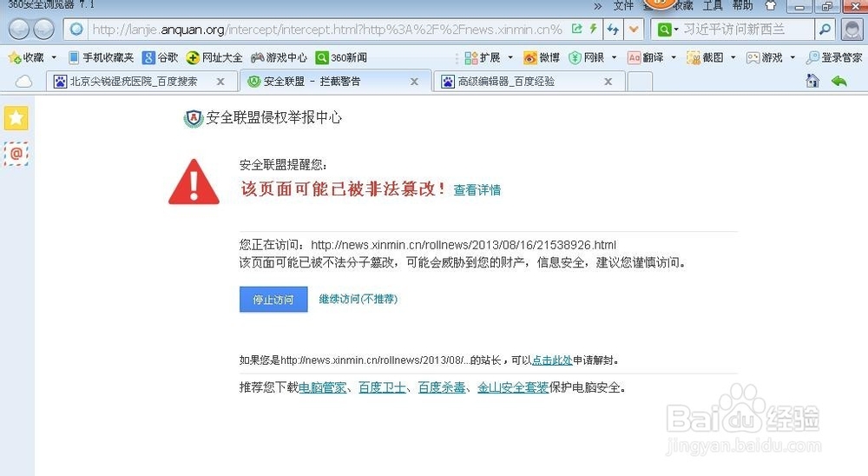The width and height of the screenshot is (868, 476).
Task: Click the home page icon
Action: (x=812, y=82)
